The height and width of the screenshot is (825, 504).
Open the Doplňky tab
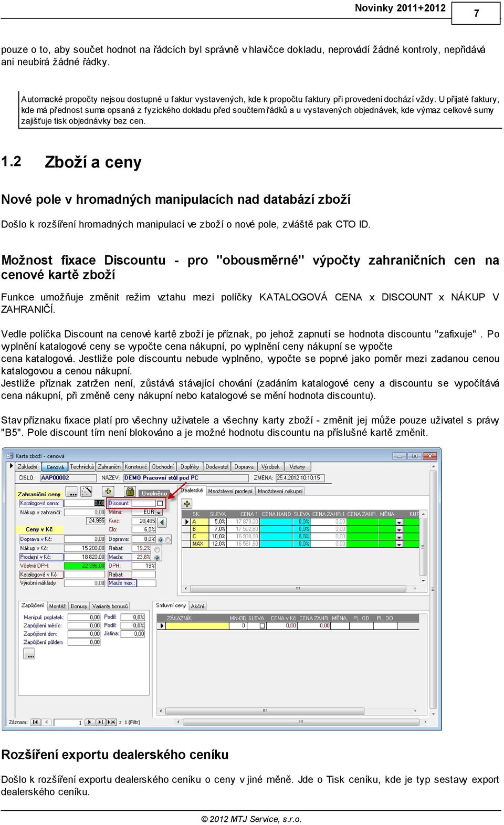(x=190, y=466)
